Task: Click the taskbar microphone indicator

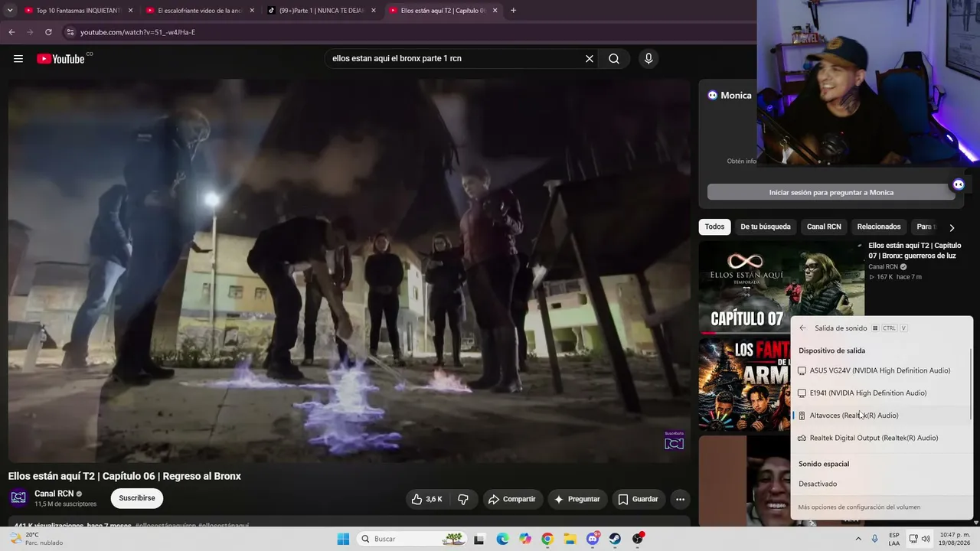Action: [x=874, y=539]
